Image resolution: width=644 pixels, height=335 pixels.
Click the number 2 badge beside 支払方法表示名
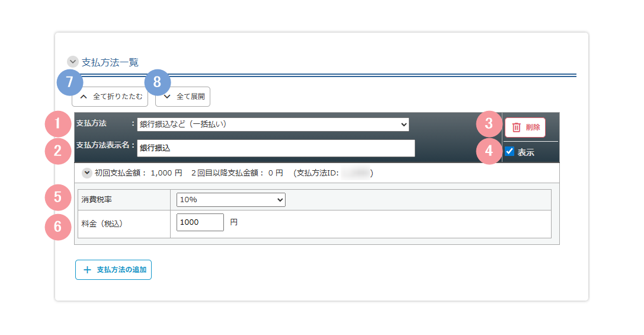pyautogui.click(x=57, y=151)
